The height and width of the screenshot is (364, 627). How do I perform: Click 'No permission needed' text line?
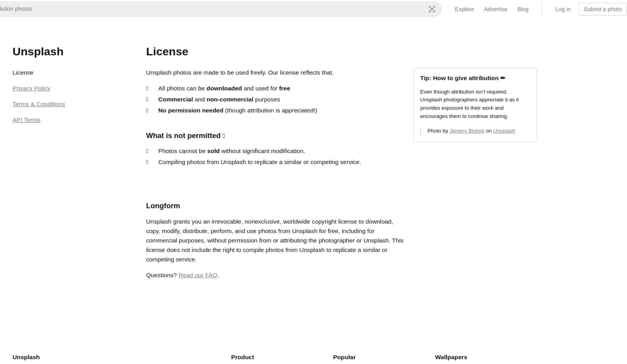238,110
